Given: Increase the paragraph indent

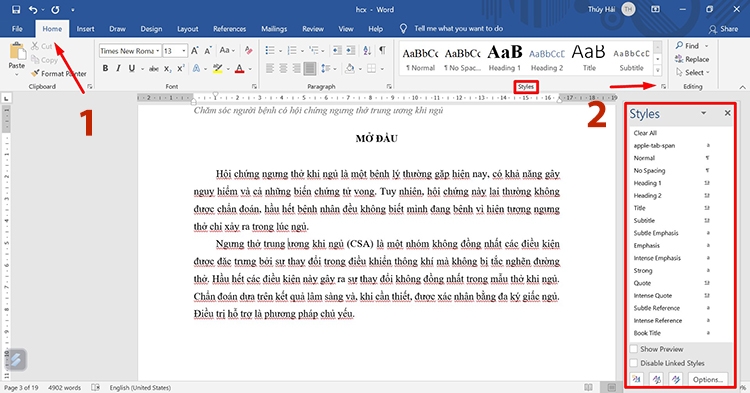Looking at the screenshot, I should coord(351,50).
